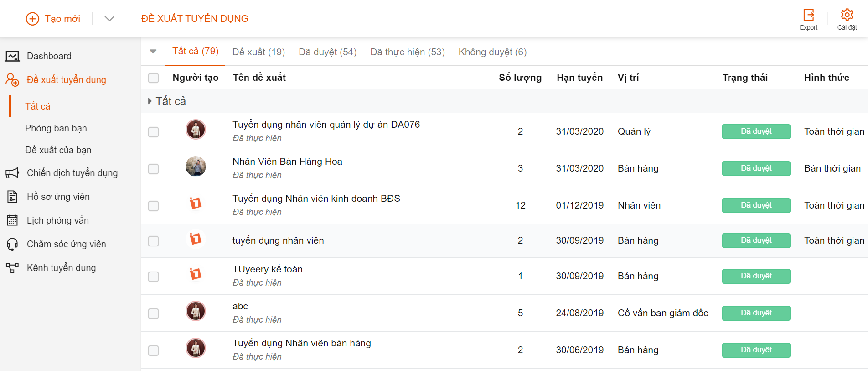Open the Export icon
The height and width of the screenshot is (371, 868).
[x=809, y=15]
